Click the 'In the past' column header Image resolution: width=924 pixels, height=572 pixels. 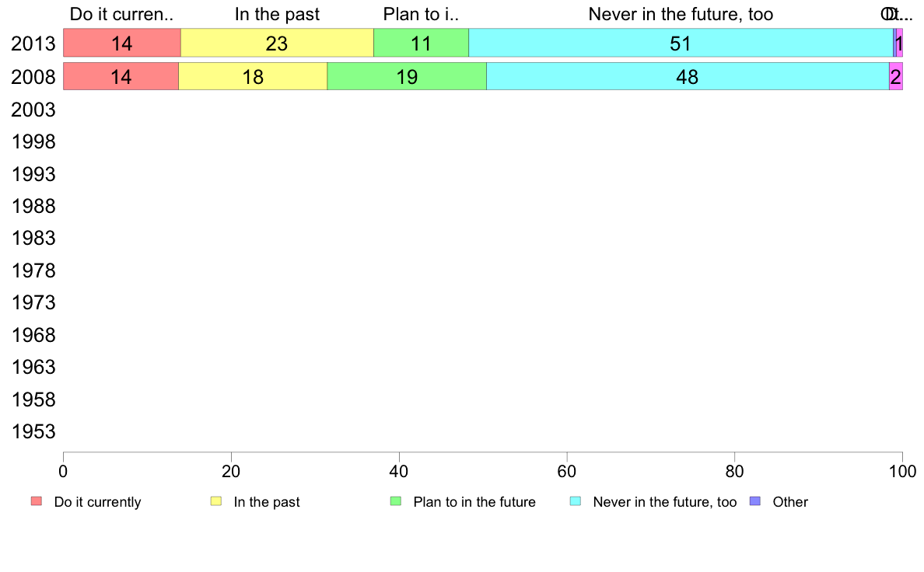pyautogui.click(x=277, y=14)
